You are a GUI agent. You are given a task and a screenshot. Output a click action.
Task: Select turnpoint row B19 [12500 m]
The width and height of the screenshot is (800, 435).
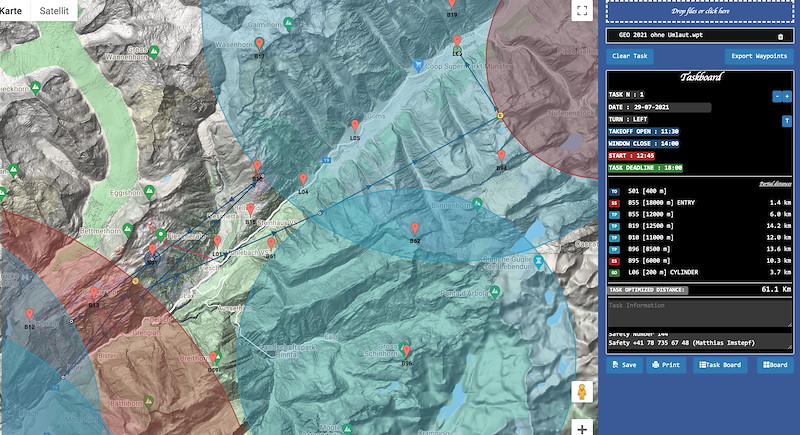[x=700, y=226]
